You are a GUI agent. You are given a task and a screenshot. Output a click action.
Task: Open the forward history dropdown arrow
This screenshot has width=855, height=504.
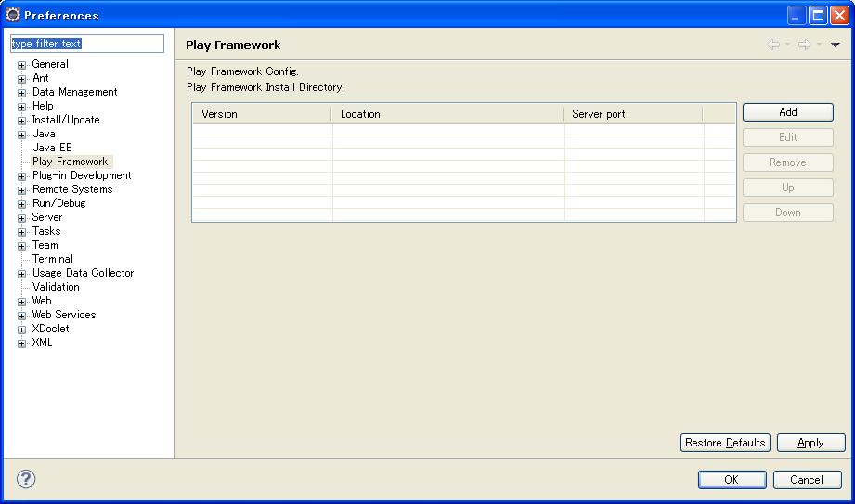(x=819, y=45)
